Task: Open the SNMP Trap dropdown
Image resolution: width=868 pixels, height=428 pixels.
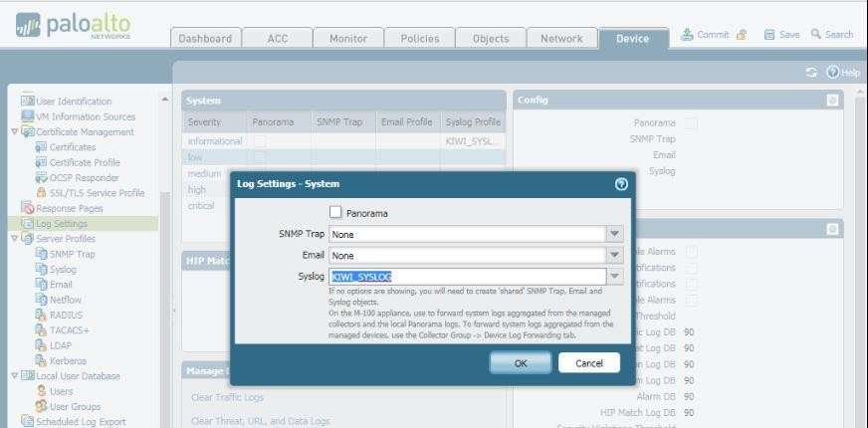Action: (x=615, y=235)
